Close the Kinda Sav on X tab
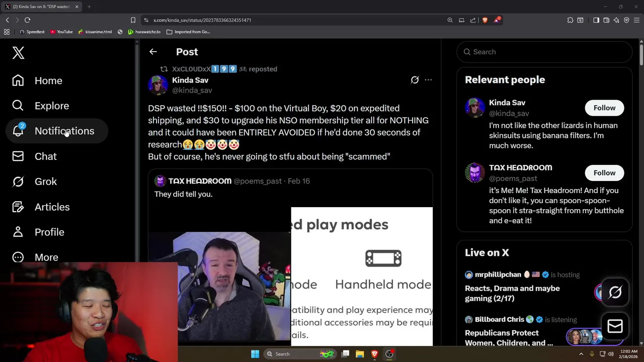Viewport: 644px width, 362px height. 76,7
